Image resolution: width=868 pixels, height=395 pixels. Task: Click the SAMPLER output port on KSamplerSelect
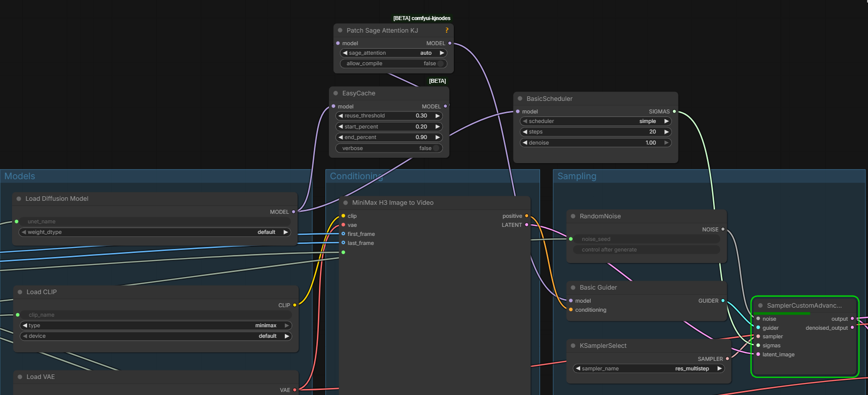pos(727,359)
